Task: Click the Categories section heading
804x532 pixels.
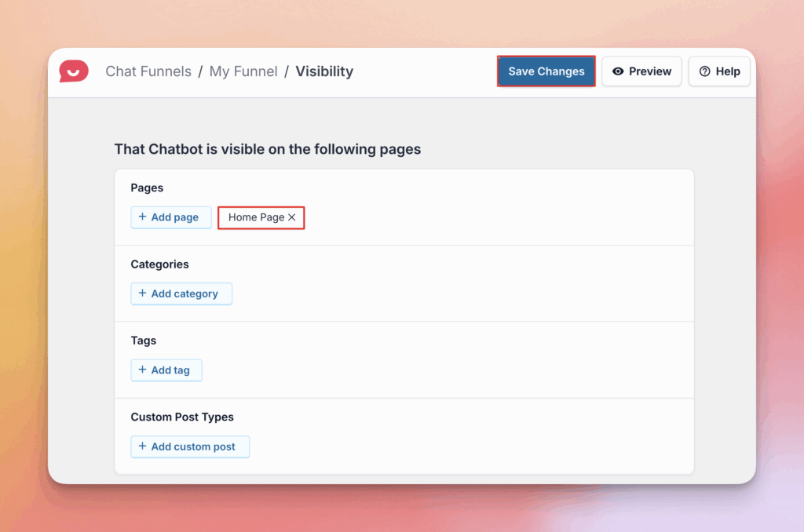Action: [159, 264]
